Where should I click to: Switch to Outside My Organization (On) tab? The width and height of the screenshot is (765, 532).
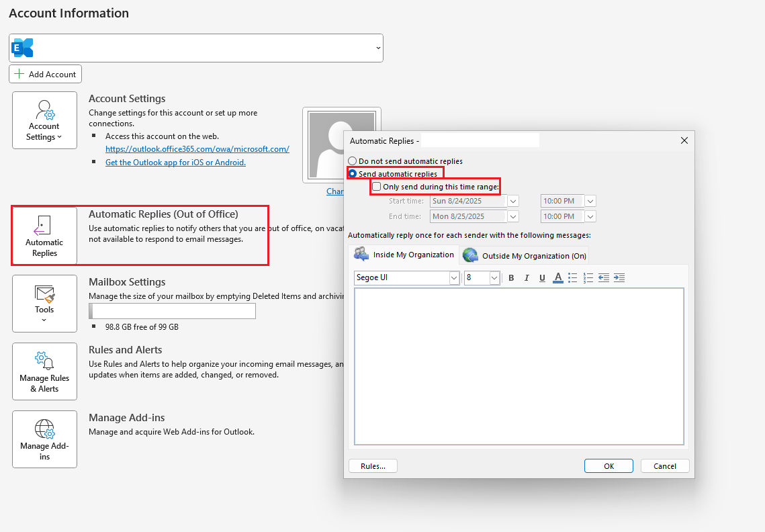[x=525, y=256]
